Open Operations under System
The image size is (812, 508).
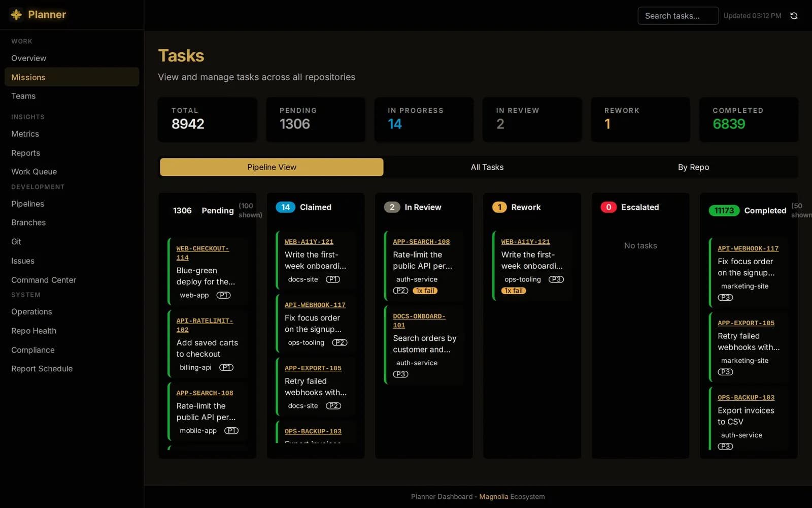(72, 312)
